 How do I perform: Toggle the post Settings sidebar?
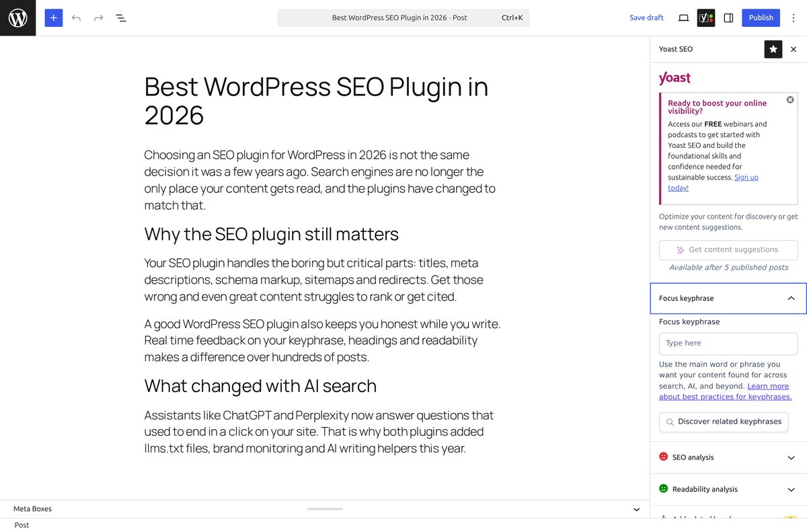728,17
